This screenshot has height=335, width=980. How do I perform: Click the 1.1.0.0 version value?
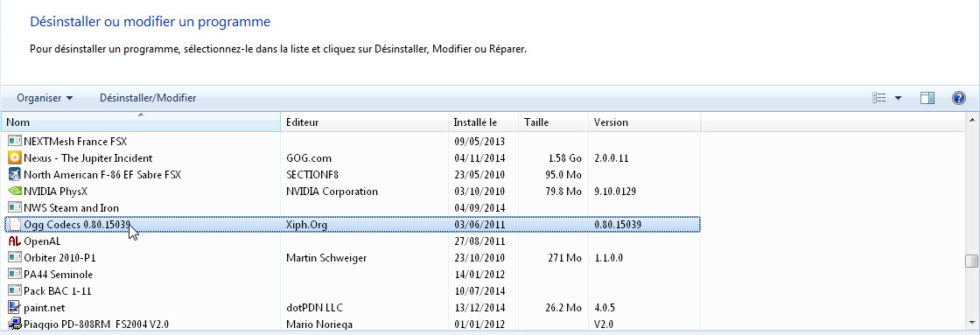tap(608, 257)
